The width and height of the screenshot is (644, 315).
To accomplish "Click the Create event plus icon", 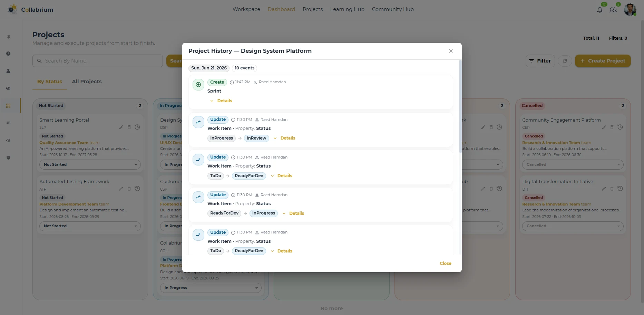I will coord(198,85).
